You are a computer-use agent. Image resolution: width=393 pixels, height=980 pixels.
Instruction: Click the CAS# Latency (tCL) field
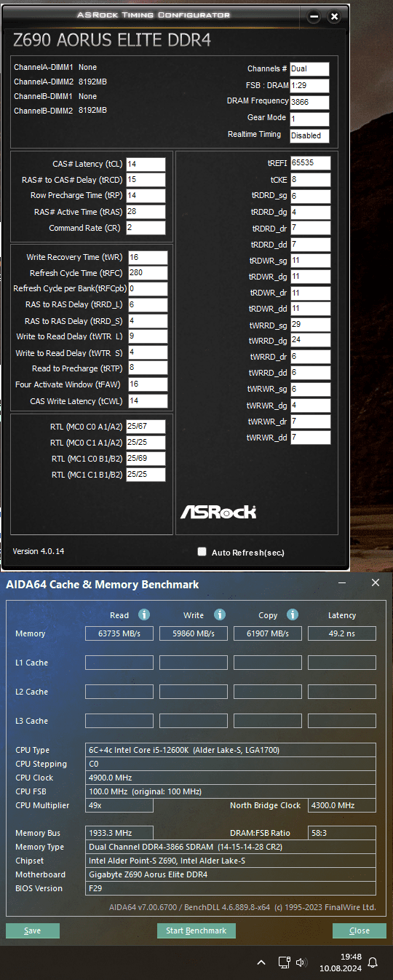tap(146, 165)
